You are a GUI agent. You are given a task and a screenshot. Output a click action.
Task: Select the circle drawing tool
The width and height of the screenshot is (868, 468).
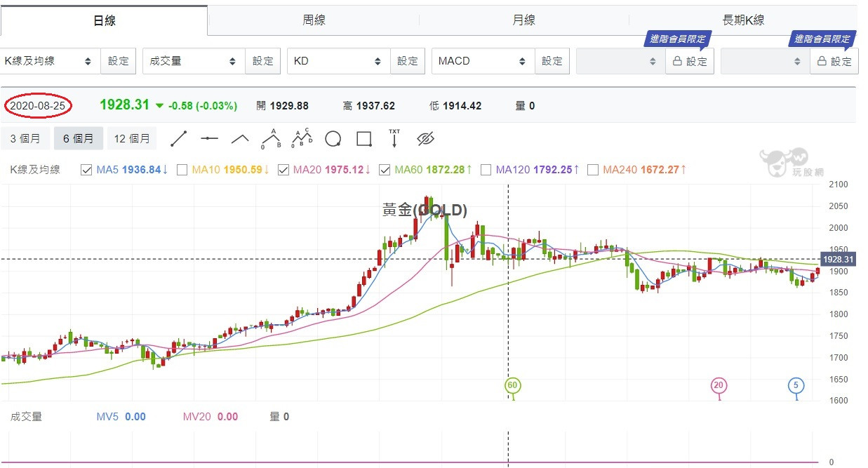333,139
